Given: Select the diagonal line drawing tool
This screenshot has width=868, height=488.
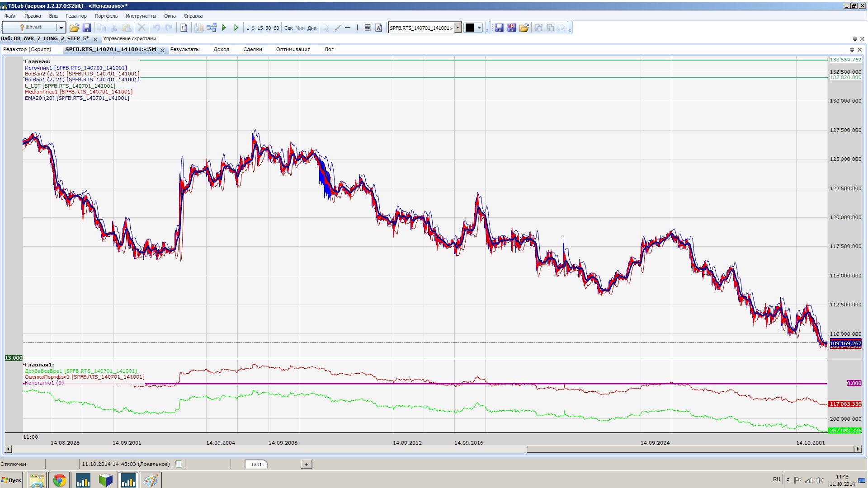Looking at the screenshot, I should point(337,28).
